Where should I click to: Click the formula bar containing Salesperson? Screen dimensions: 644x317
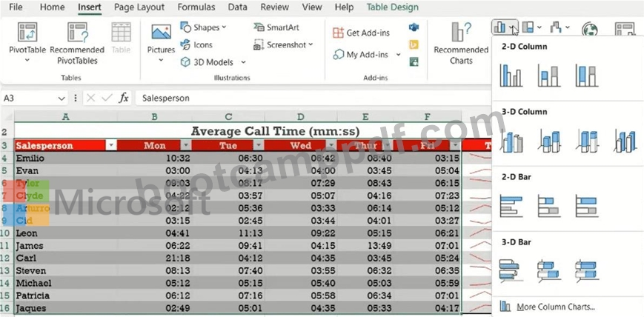(x=312, y=99)
